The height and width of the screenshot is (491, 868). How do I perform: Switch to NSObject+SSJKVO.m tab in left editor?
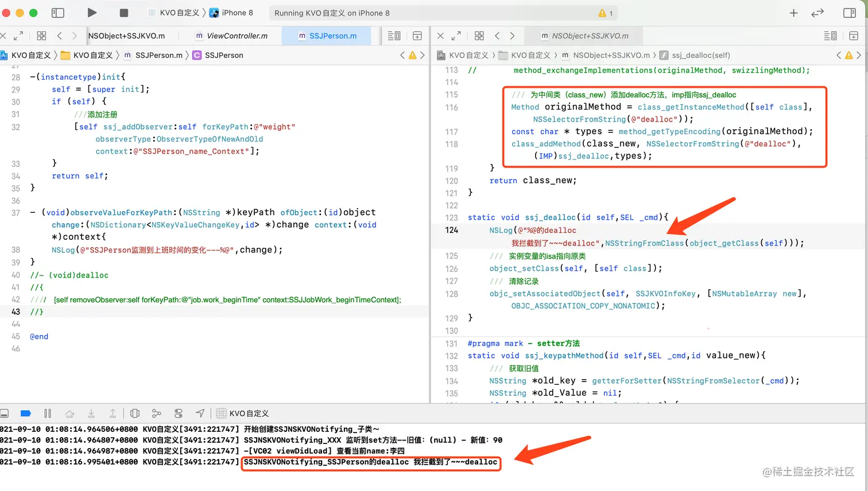point(127,36)
